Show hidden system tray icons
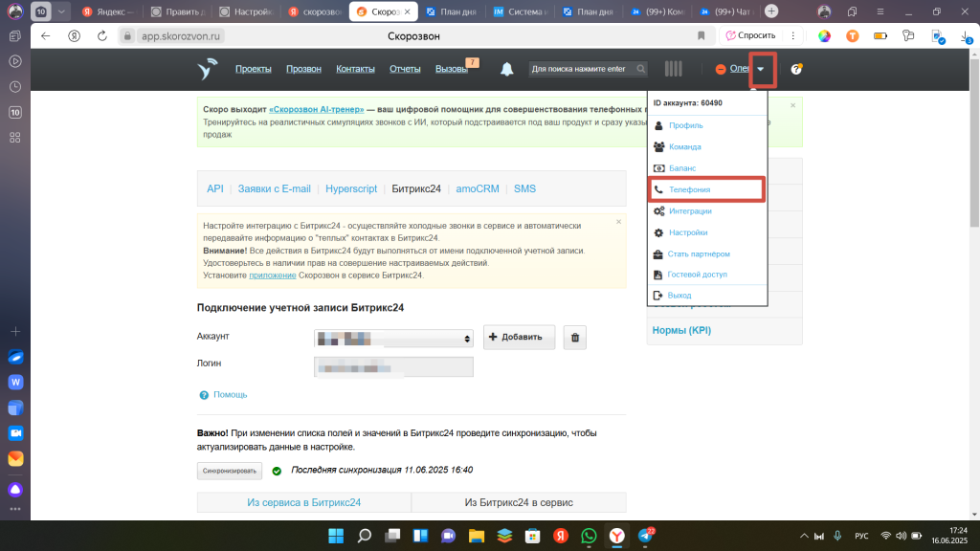 pyautogui.click(x=804, y=536)
